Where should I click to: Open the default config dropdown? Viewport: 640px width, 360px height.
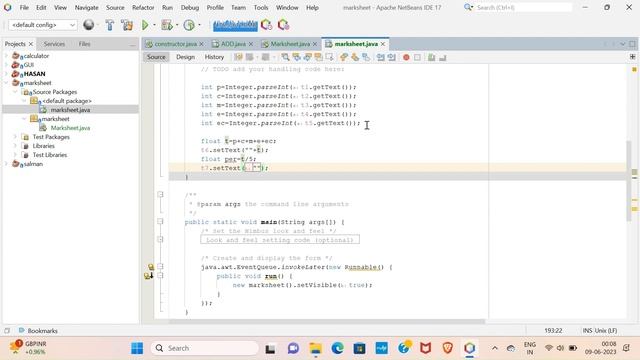coord(42,25)
